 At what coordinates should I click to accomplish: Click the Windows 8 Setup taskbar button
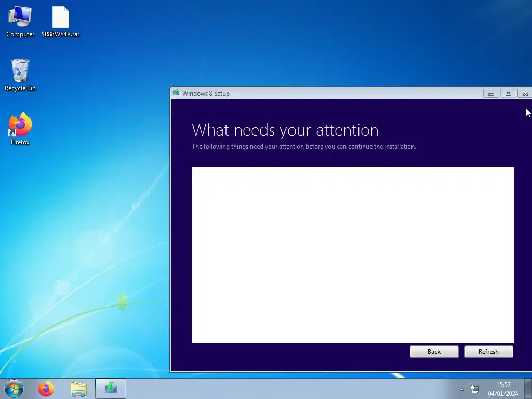[x=111, y=389]
